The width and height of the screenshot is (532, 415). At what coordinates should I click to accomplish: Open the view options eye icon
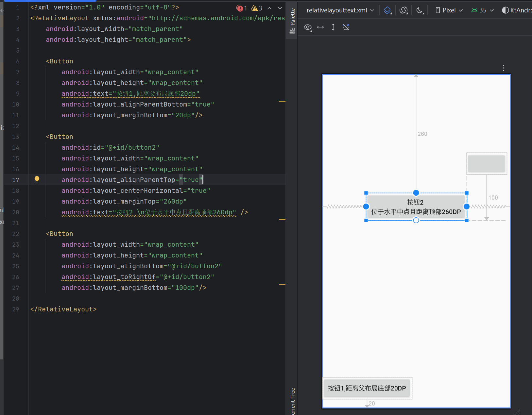pyautogui.click(x=308, y=27)
